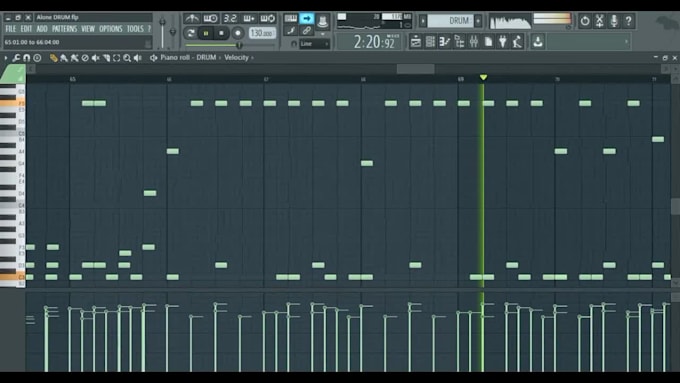This screenshot has height=383, width=680.
Task: Select the Slice tool
Action: pos(106,58)
